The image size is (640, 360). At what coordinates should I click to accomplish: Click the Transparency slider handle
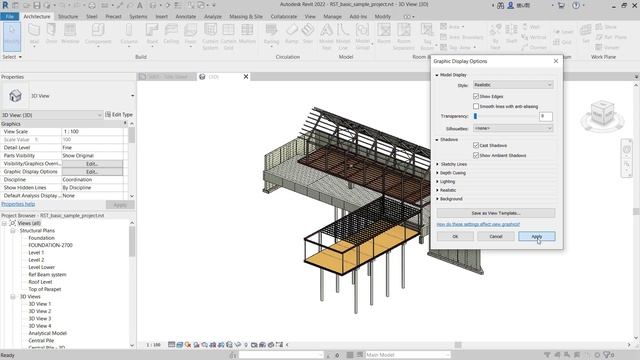point(475,116)
